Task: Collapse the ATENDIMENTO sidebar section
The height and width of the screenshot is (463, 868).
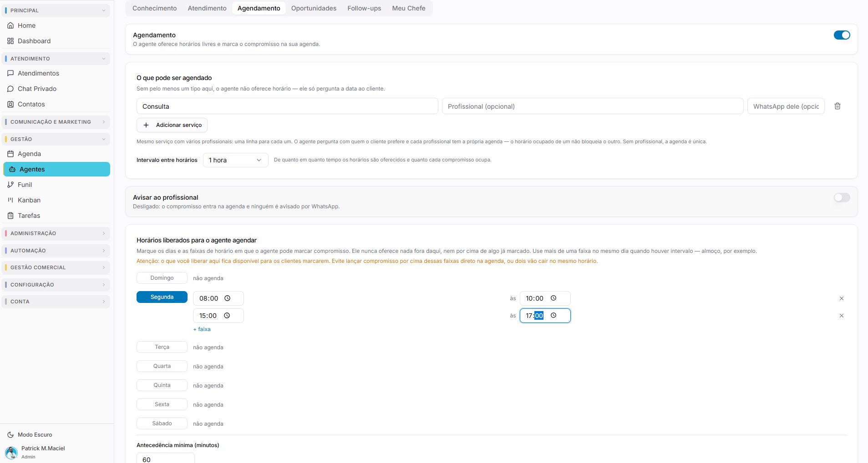Action: point(56,59)
